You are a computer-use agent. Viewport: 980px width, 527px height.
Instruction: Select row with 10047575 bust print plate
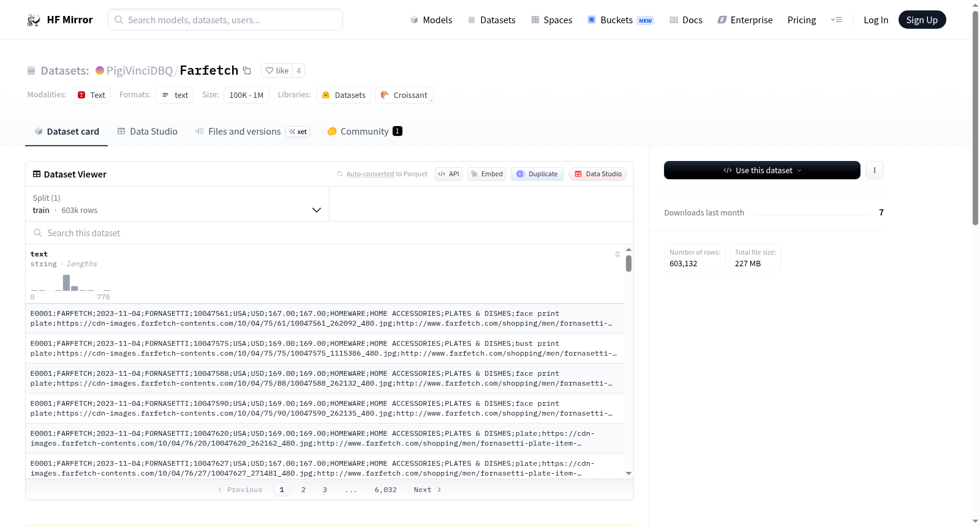[325, 348]
